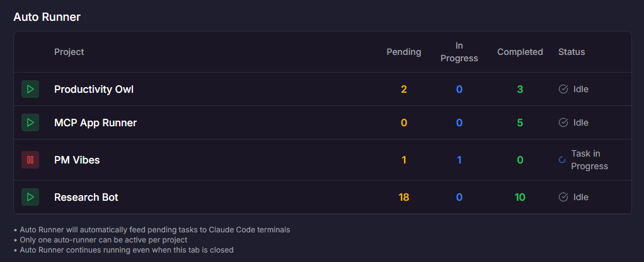Click the Status column header

tap(572, 52)
